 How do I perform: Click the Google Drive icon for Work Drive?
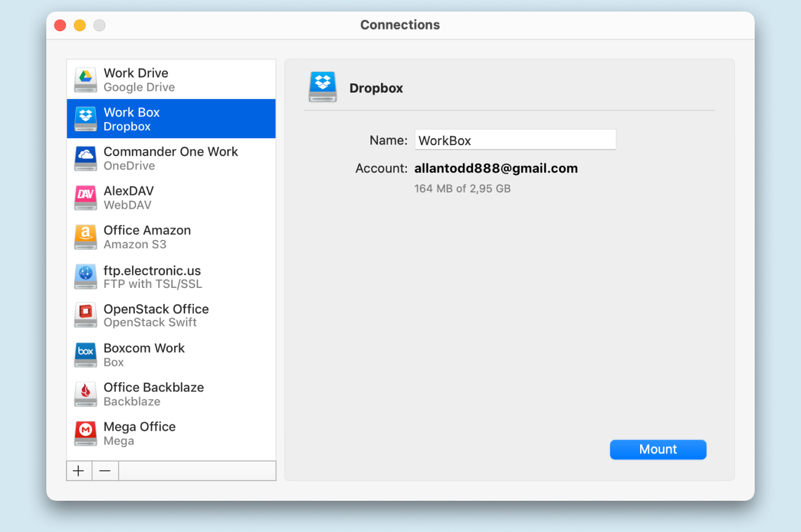tap(86, 80)
